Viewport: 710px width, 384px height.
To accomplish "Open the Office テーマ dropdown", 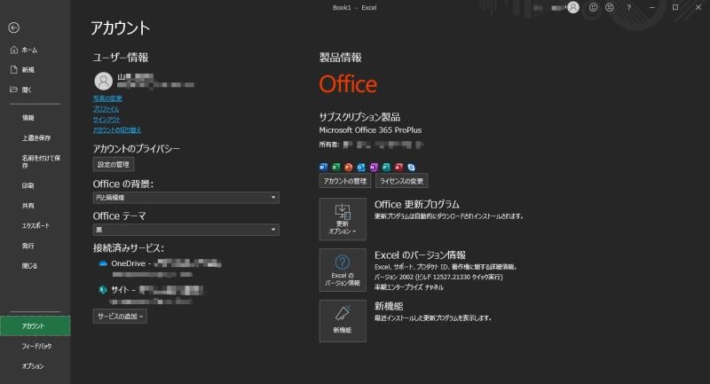I will pyautogui.click(x=186, y=230).
